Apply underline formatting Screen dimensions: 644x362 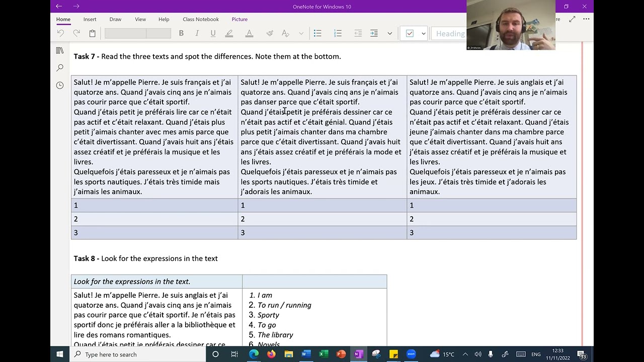pos(213,33)
